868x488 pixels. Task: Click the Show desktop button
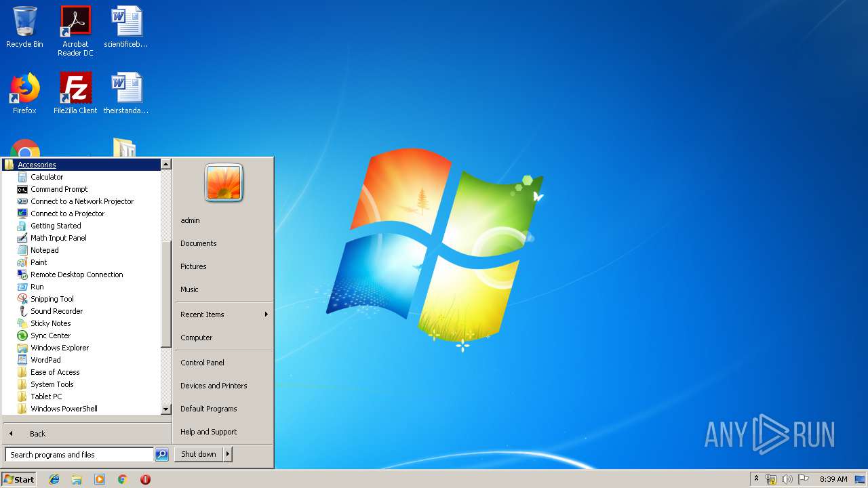point(861,479)
